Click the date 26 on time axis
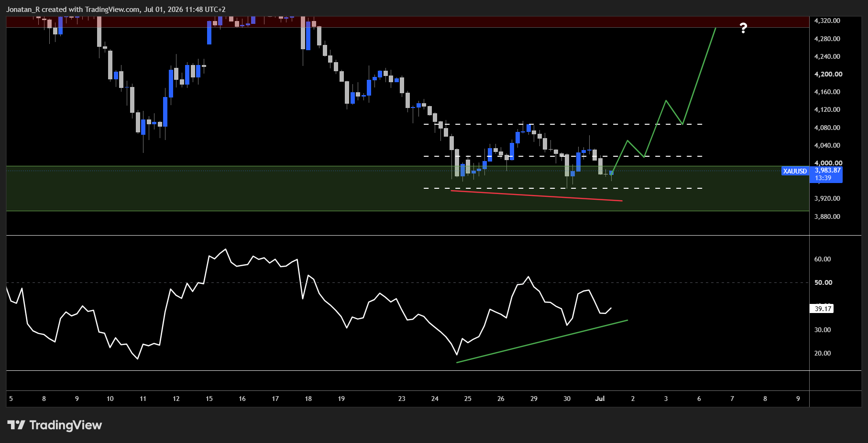The height and width of the screenshot is (443, 868). coord(501,399)
